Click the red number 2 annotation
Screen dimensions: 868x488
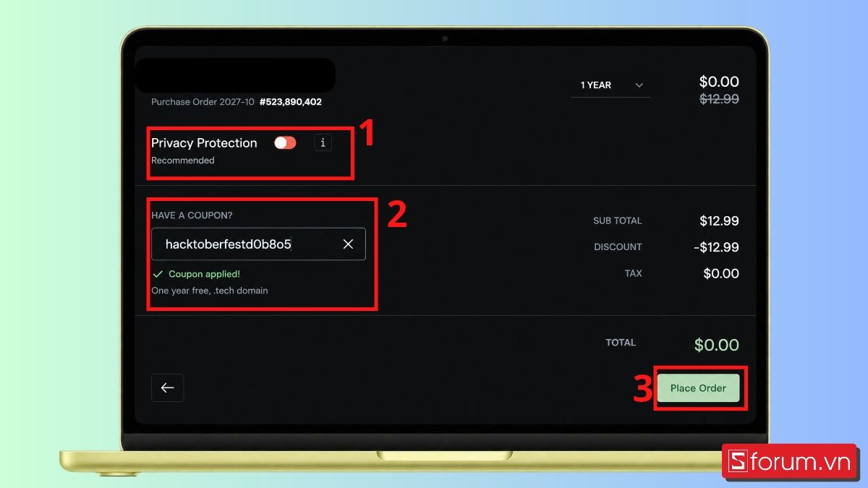click(x=397, y=215)
